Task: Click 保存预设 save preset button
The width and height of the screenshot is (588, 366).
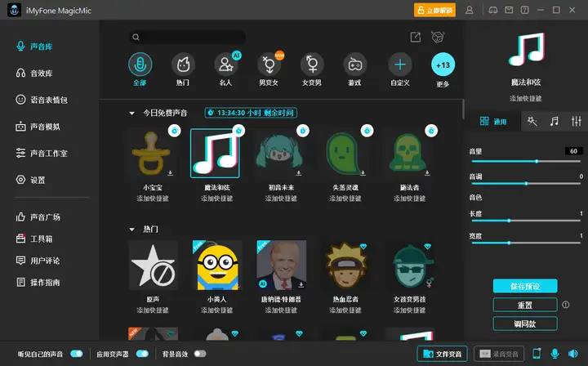Action: coord(525,286)
